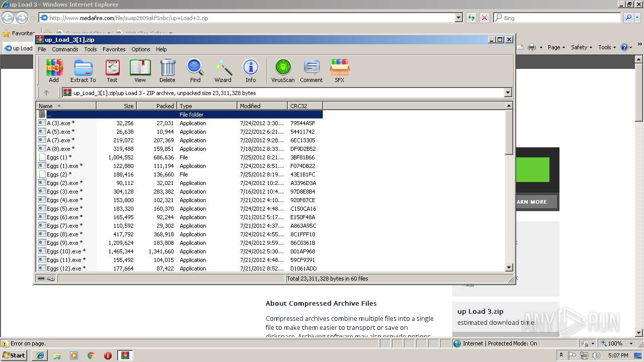Open the Options menu
Screen dimensions: 644x362
point(141,49)
